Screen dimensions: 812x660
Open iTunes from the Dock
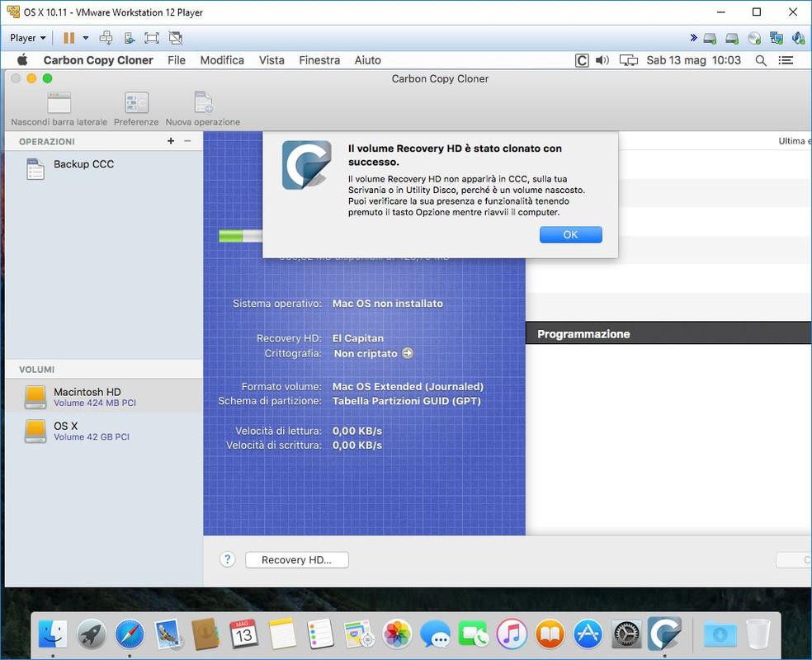click(511, 634)
